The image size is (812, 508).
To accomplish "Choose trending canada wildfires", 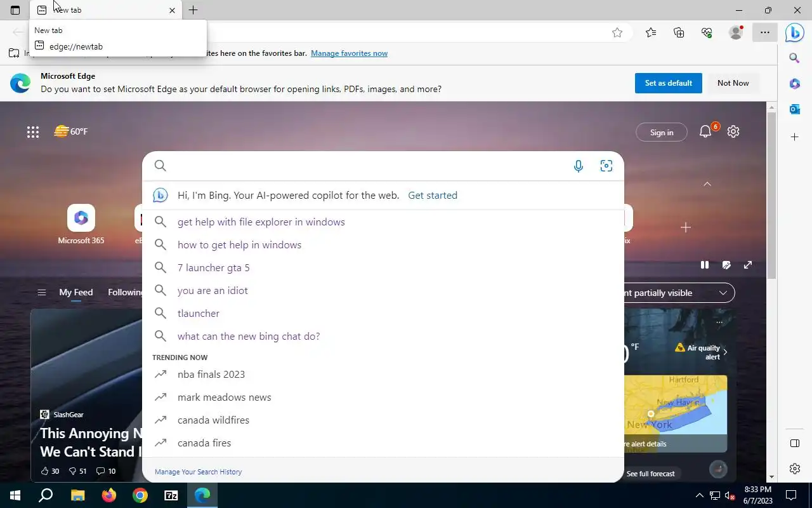I will [x=383, y=420].
